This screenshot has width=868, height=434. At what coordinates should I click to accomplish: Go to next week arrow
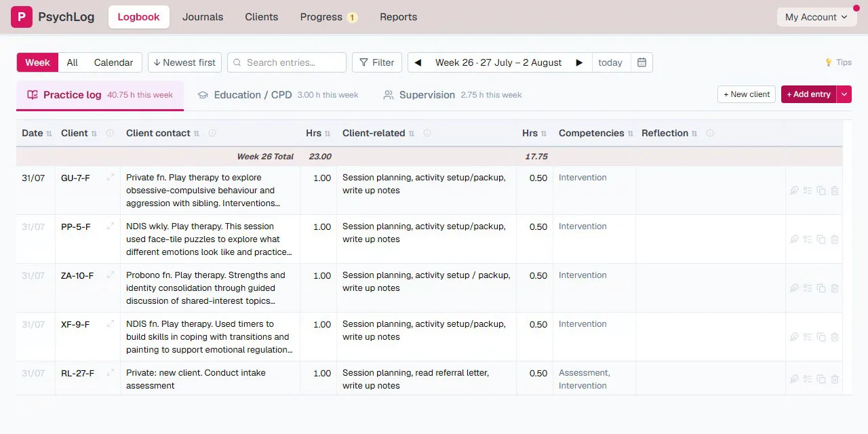tap(579, 62)
